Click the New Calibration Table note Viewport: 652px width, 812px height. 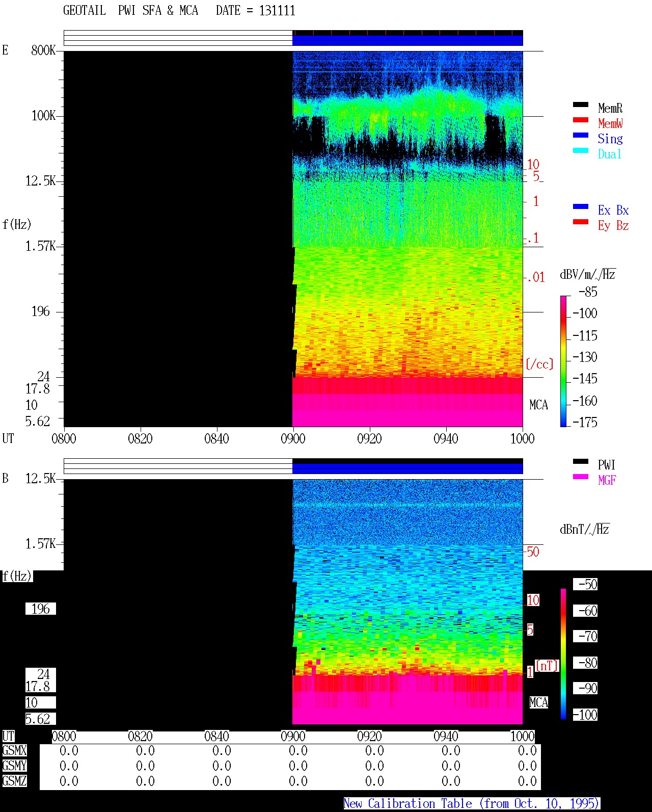[x=472, y=803]
